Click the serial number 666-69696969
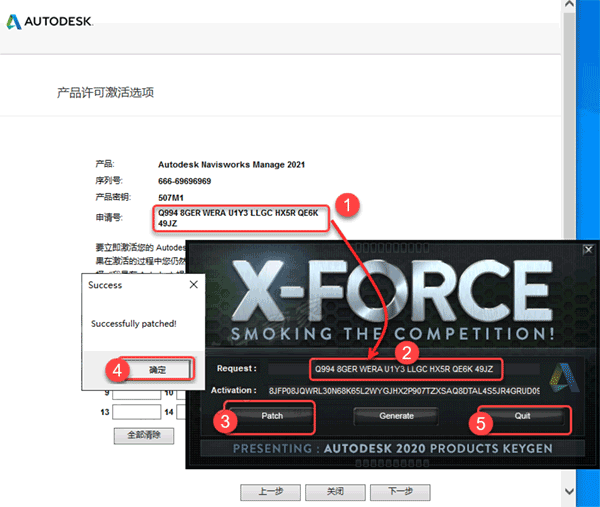This screenshot has width=600, height=507. [184, 181]
